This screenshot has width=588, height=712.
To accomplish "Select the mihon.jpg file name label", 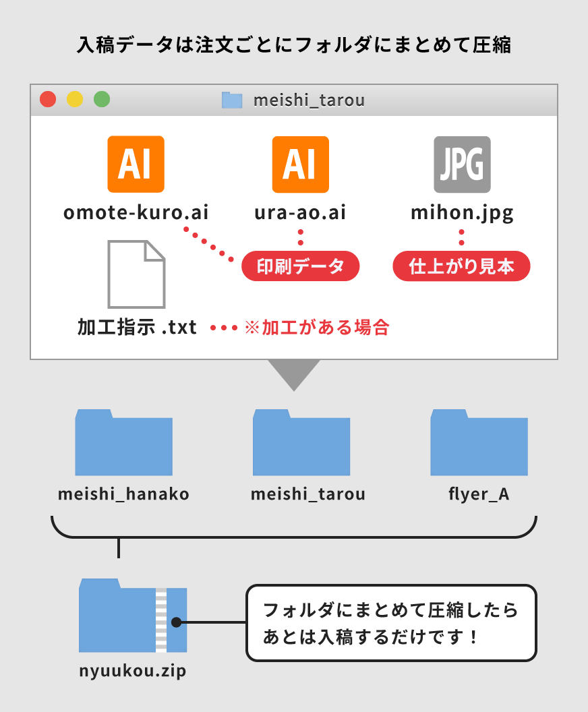I will coord(462,213).
